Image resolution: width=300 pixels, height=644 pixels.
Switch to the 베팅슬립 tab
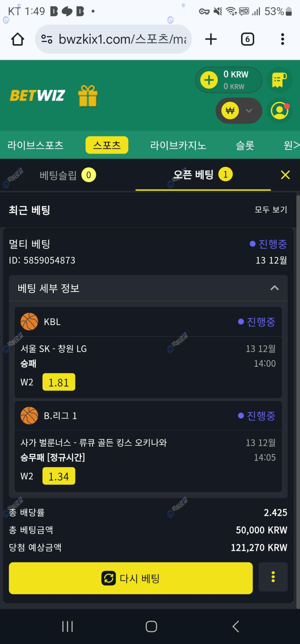click(x=67, y=175)
